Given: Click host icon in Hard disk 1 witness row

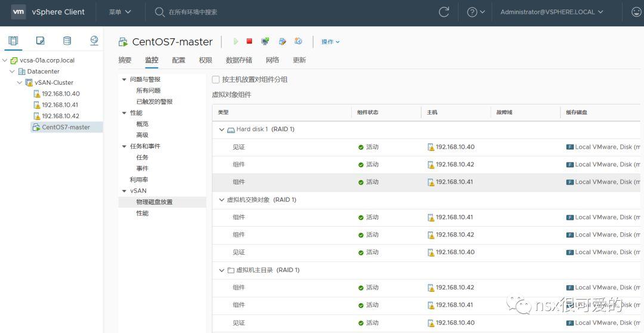Looking at the screenshot, I should [x=431, y=147].
